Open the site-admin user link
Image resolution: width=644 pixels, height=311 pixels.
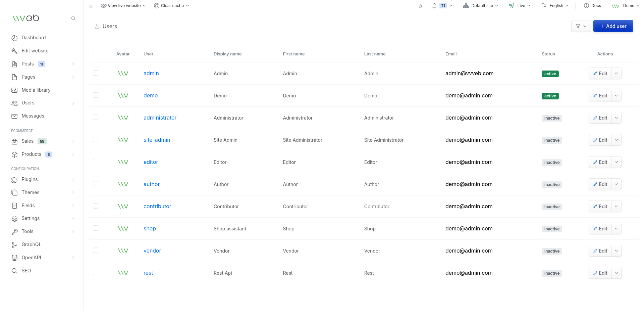coord(157,140)
